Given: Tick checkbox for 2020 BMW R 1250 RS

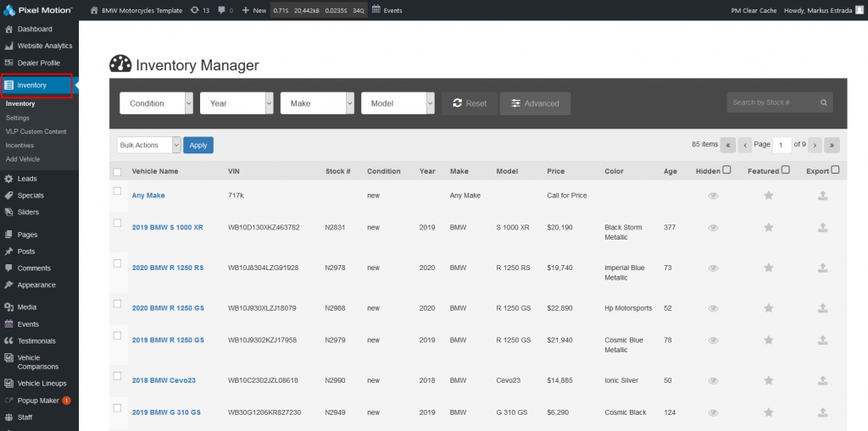Looking at the screenshot, I should click(117, 263).
